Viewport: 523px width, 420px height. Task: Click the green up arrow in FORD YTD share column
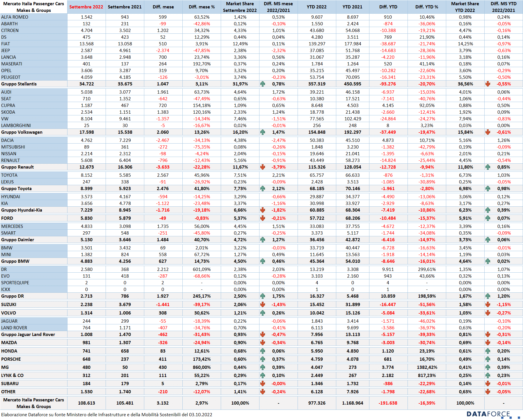(x=488, y=218)
